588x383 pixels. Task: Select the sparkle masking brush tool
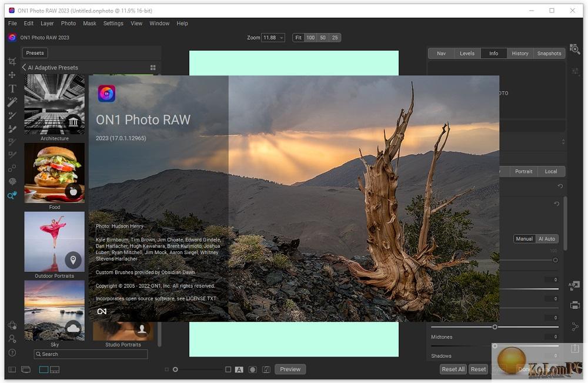(12, 115)
